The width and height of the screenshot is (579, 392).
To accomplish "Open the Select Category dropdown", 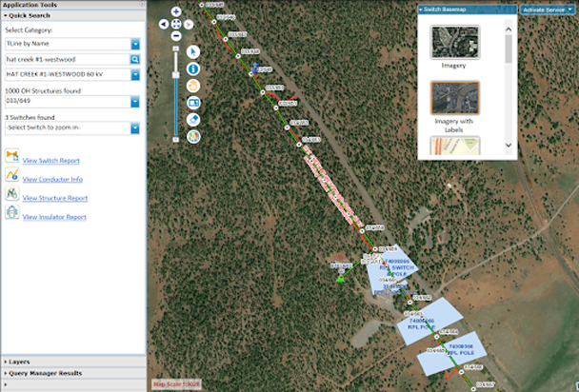I will (x=135, y=44).
